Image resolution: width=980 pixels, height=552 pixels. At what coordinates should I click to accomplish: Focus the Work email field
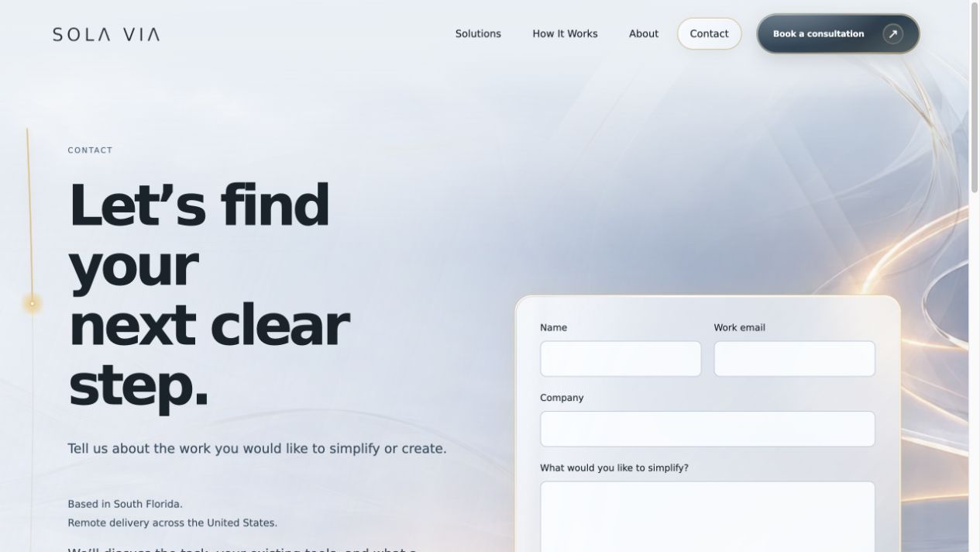794,359
